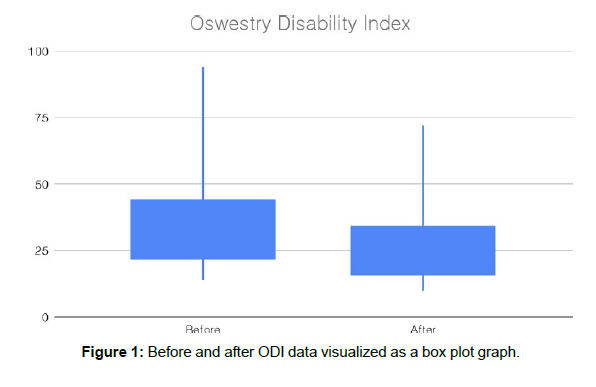This screenshot has width=596, height=387.
Task: Click the upper whisker of After box
Action: point(423,176)
